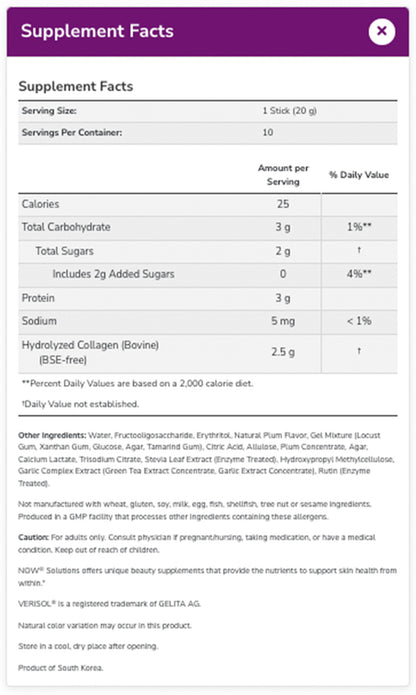Select the Protein row label
416x695 pixels.
(x=38, y=298)
